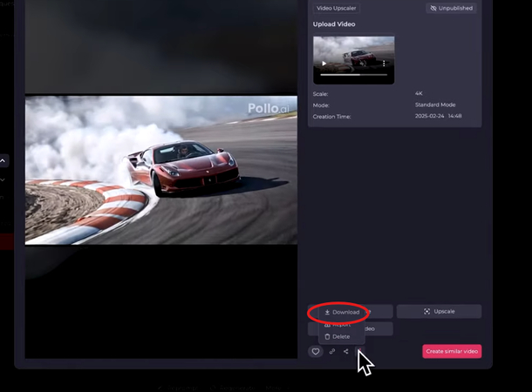Click the Upscale button

[439, 311]
